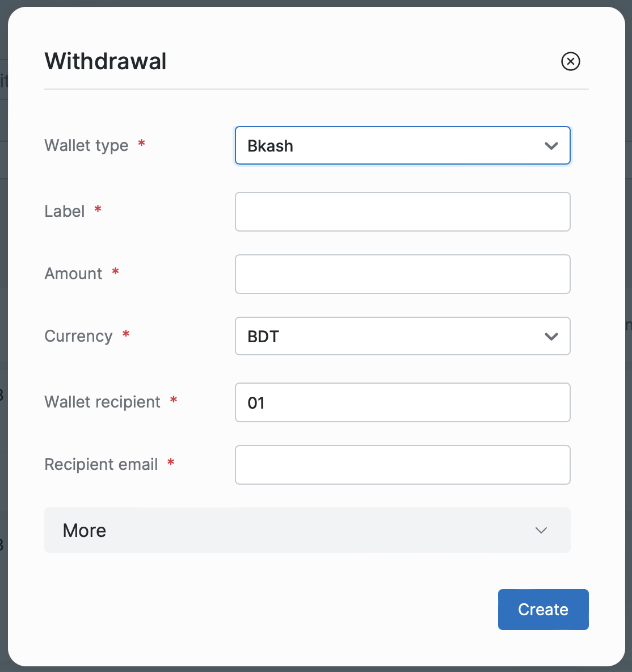Focus the Label text input
Screen dimensions: 632x672
pyautogui.click(x=402, y=212)
